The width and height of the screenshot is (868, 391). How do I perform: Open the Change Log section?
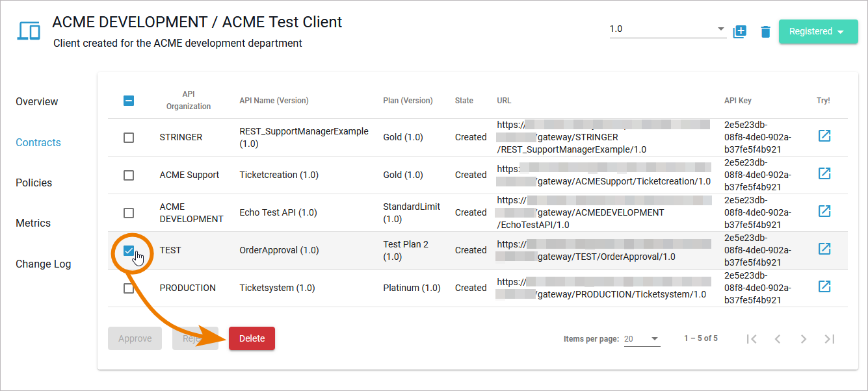44,264
